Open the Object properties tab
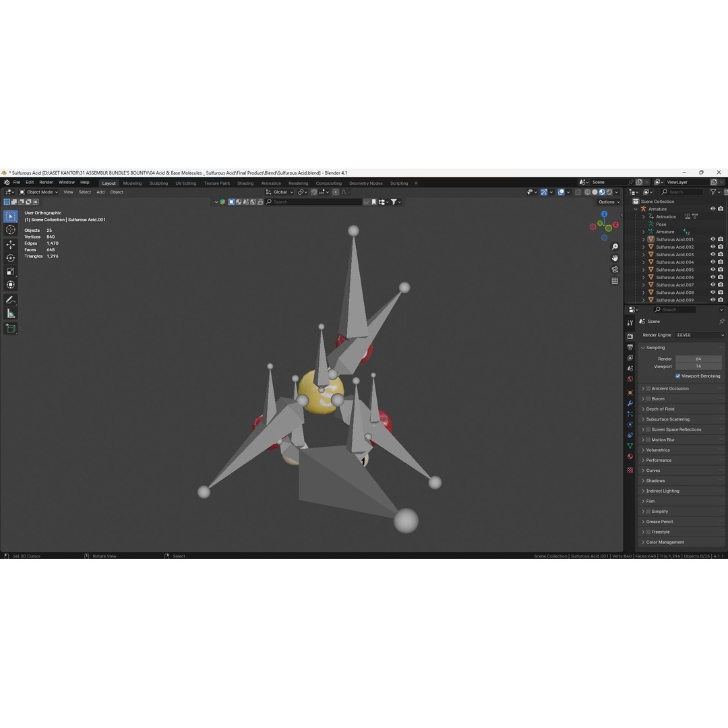The width and height of the screenshot is (728, 728). point(630,392)
